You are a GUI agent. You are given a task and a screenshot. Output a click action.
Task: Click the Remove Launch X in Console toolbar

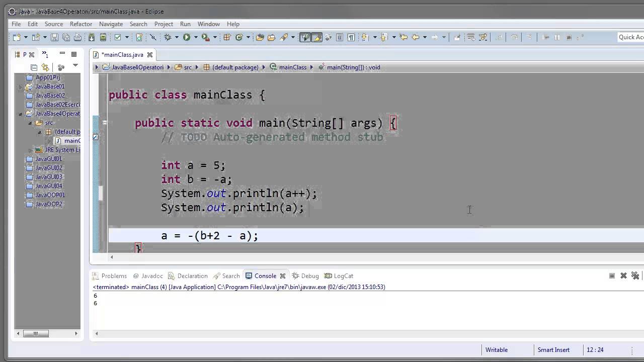click(x=623, y=276)
